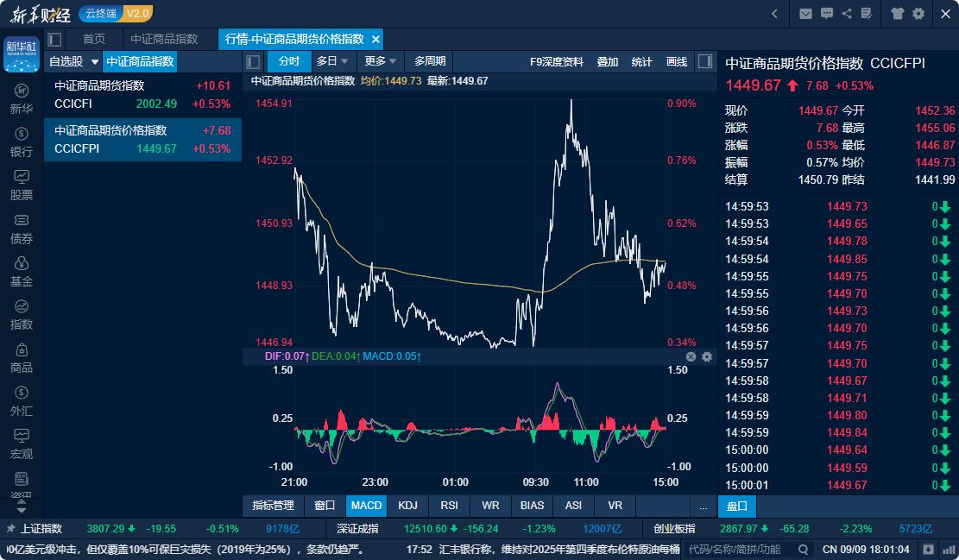
Task: Open the mail inbox icon
Action: (x=805, y=14)
